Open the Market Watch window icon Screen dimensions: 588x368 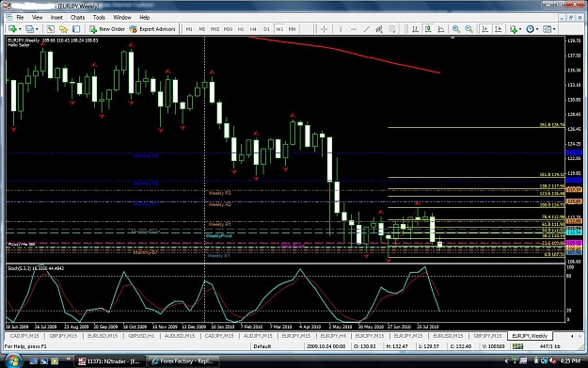coord(50,29)
